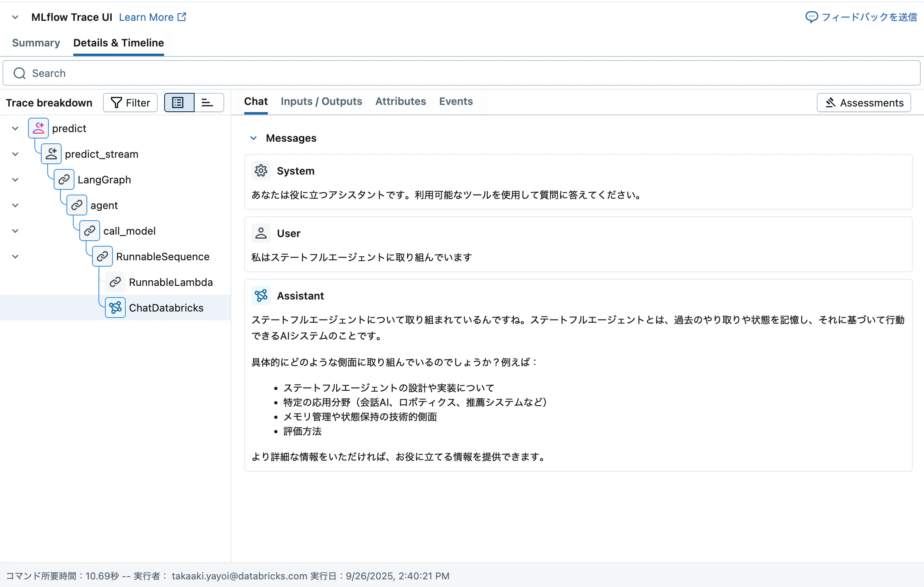The width and height of the screenshot is (924, 587).
Task: Select the ChatDatabricks span label
Action: (166, 308)
